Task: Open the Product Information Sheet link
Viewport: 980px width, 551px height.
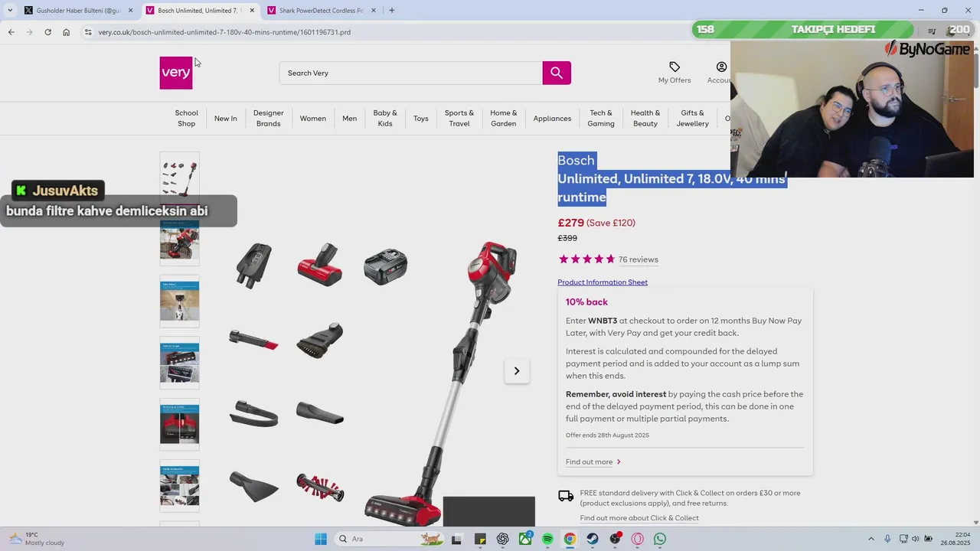Action: click(x=603, y=282)
